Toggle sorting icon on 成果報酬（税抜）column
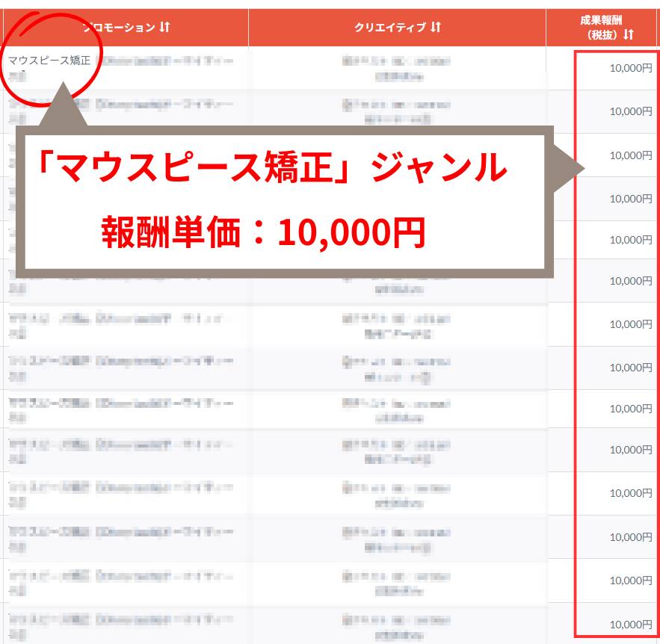 point(629,34)
